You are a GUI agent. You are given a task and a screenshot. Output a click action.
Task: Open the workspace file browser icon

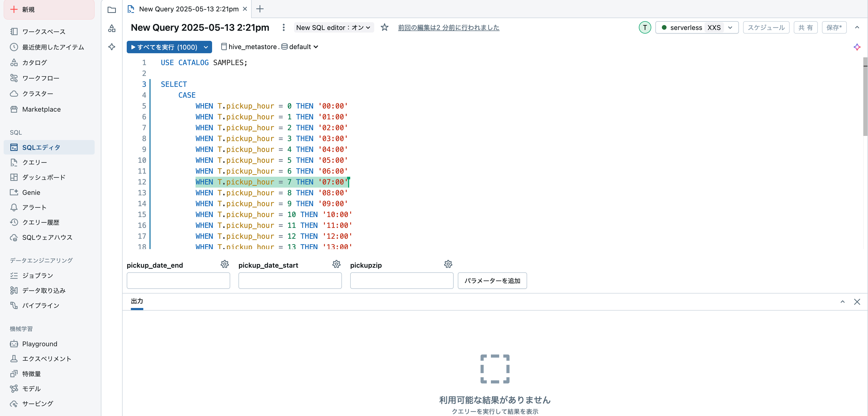[111, 10]
